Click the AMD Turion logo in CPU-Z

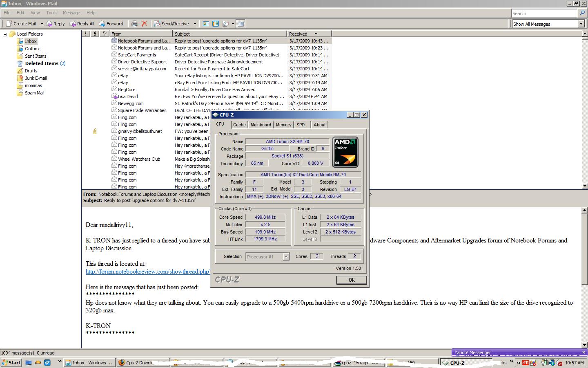(x=345, y=152)
